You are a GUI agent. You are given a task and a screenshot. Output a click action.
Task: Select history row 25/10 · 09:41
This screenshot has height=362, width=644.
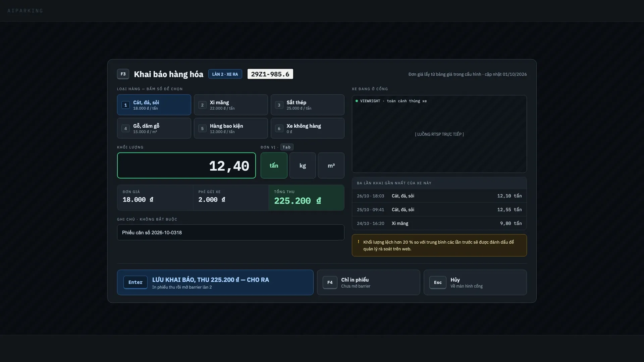pos(439,209)
